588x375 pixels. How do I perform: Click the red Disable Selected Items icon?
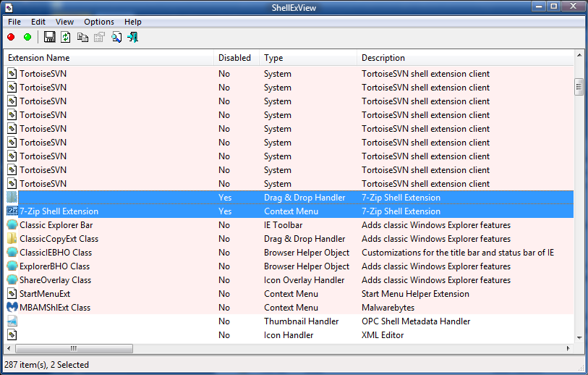[11, 37]
